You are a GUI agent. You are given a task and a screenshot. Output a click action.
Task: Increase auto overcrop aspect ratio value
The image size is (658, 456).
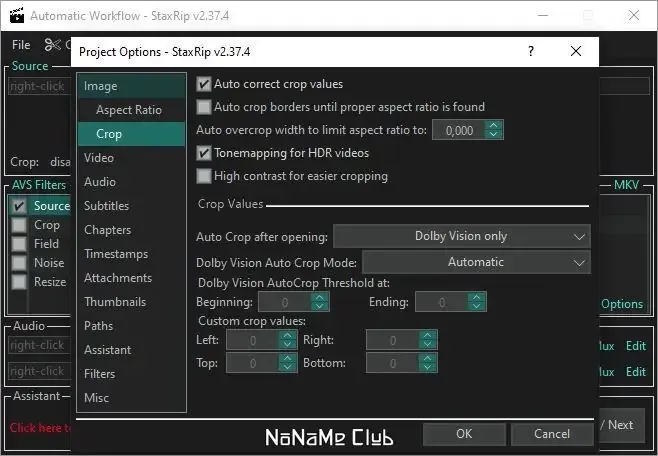pos(494,125)
